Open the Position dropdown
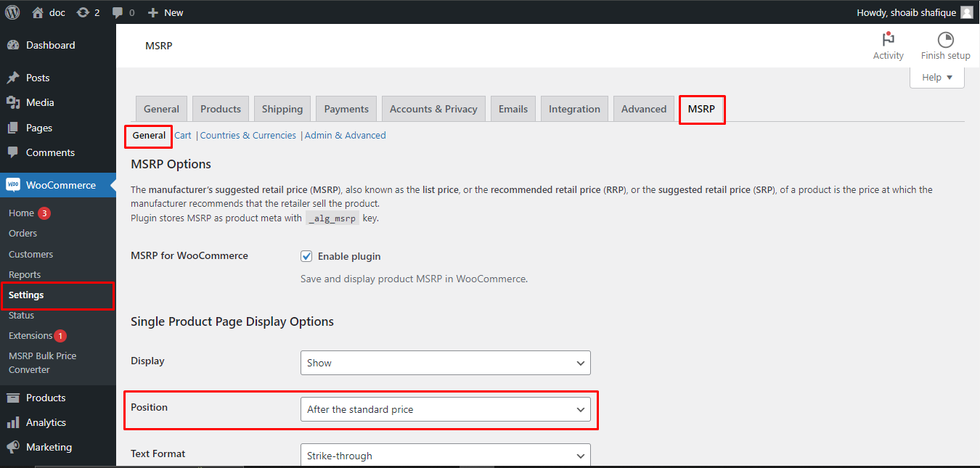The image size is (980, 468). (446, 409)
